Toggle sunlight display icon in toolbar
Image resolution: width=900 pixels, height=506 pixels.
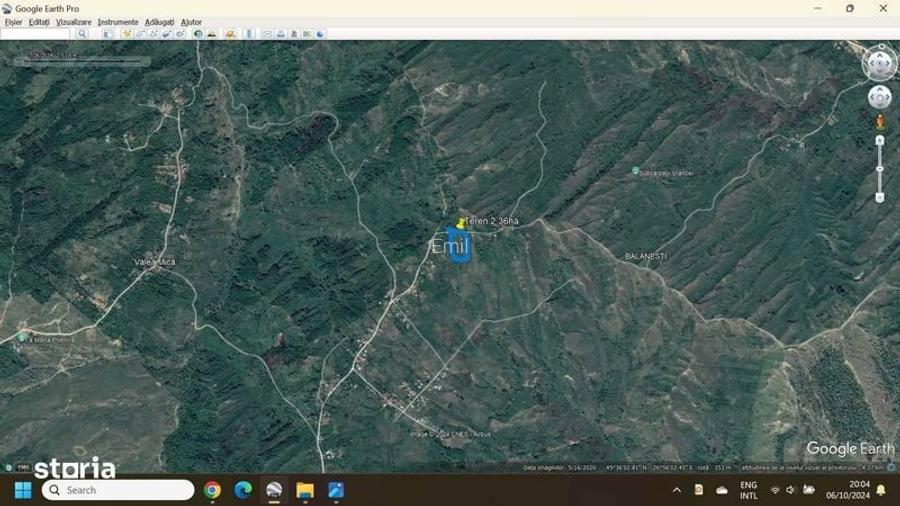pyautogui.click(x=212, y=33)
